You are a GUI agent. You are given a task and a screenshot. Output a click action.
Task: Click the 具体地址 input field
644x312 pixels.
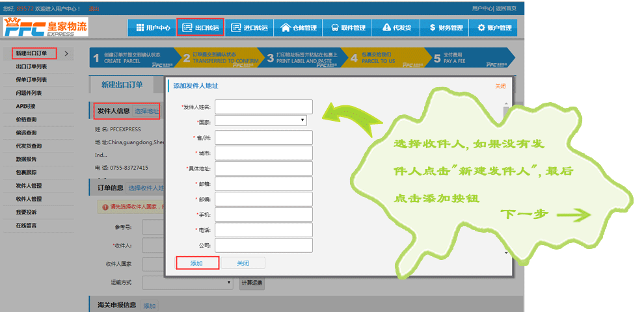263,168
